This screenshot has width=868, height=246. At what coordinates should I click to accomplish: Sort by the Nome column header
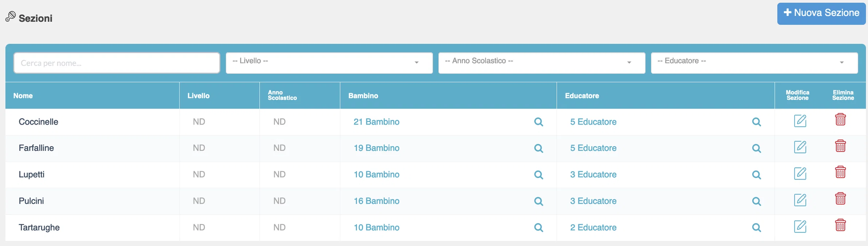[23, 96]
